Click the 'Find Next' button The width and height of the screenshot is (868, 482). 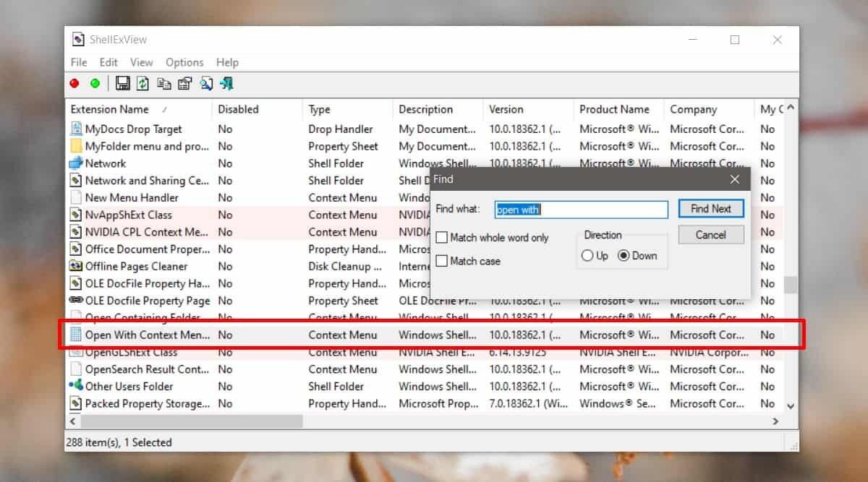pyautogui.click(x=711, y=208)
